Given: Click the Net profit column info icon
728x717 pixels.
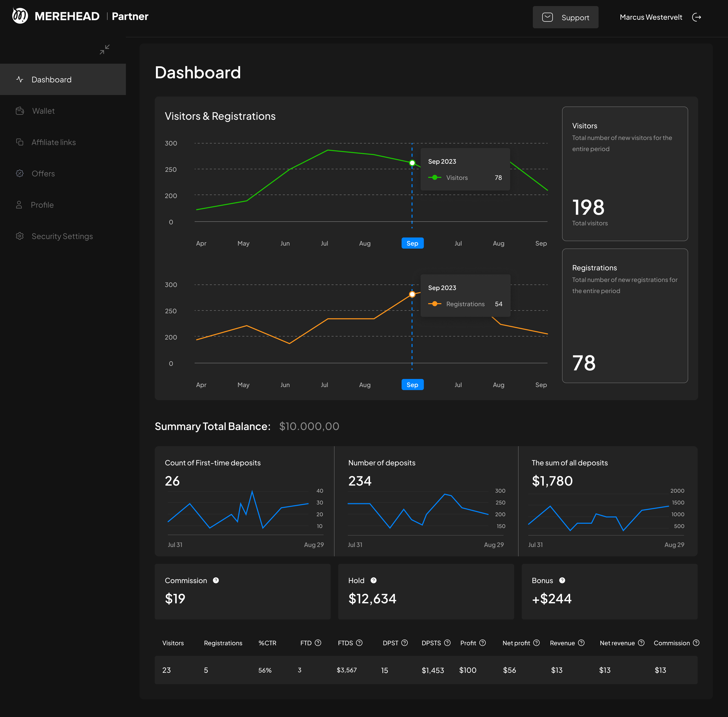Looking at the screenshot, I should point(537,643).
